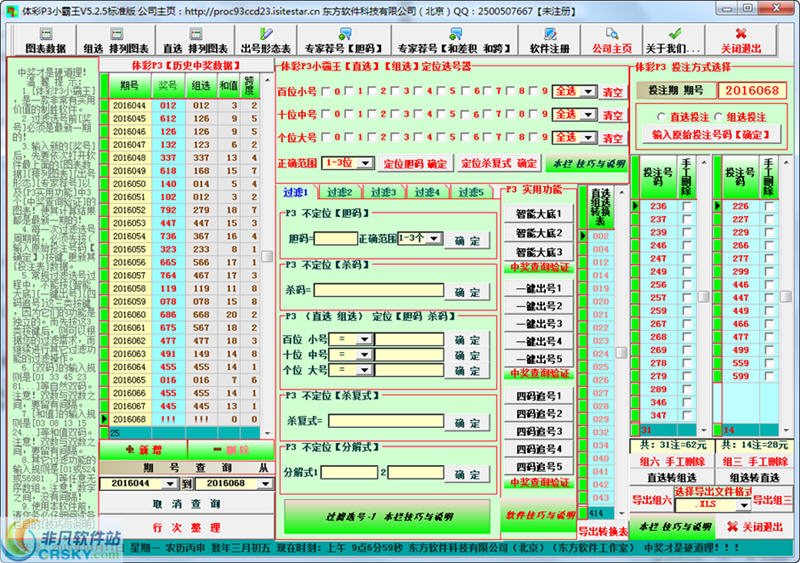Open the 十位中号 全选 dropdown

click(588, 114)
